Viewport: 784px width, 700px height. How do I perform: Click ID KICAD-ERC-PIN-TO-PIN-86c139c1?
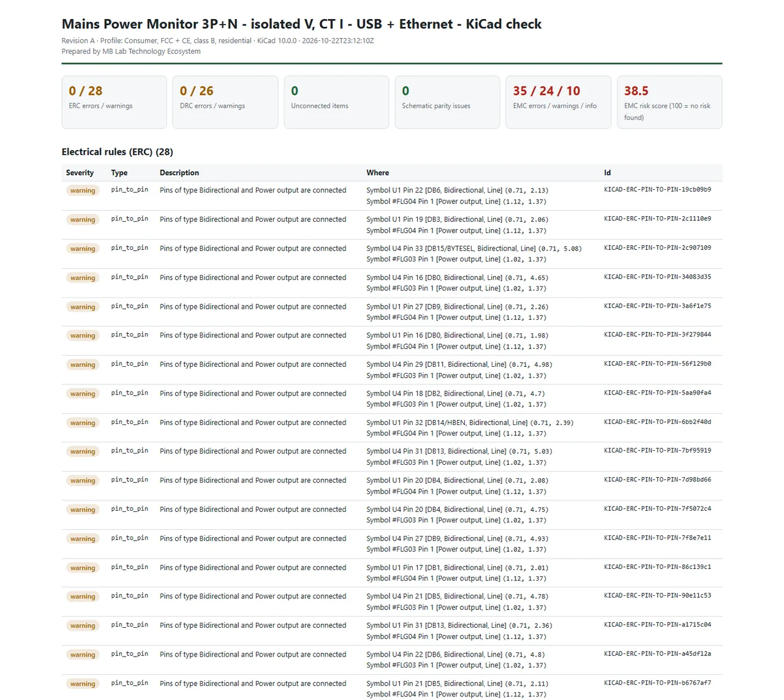(658, 567)
